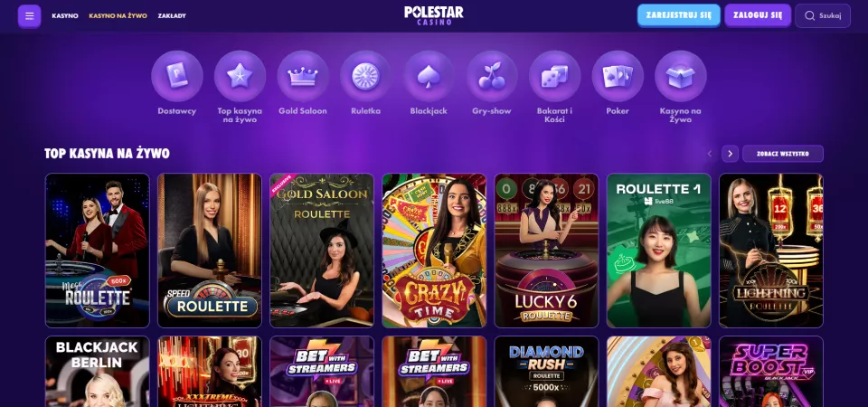Open the Bakarat i Kości dice icon
This screenshot has width=868, height=407.
point(554,76)
